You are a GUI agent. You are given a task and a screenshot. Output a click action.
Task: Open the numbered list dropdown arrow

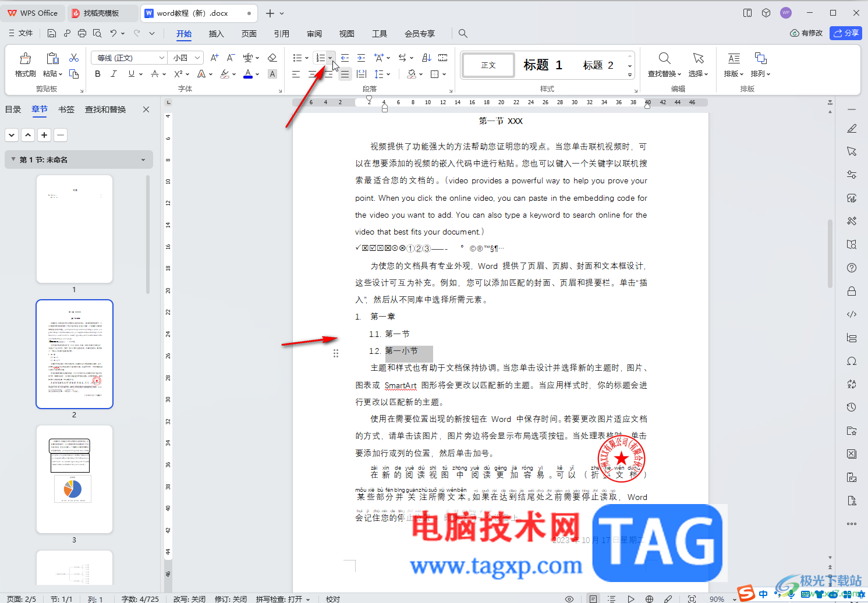[x=330, y=58]
